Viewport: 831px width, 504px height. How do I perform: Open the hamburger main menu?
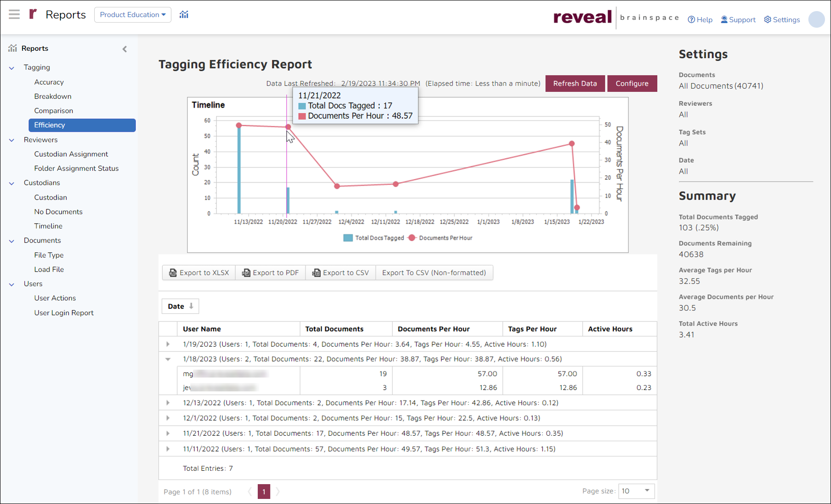pos(14,14)
